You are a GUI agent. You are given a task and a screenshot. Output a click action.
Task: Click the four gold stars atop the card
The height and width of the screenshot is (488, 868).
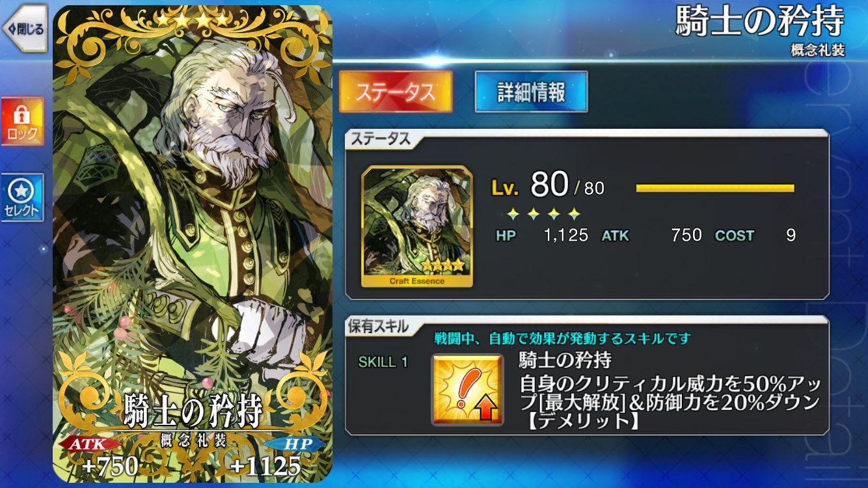(193, 21)
